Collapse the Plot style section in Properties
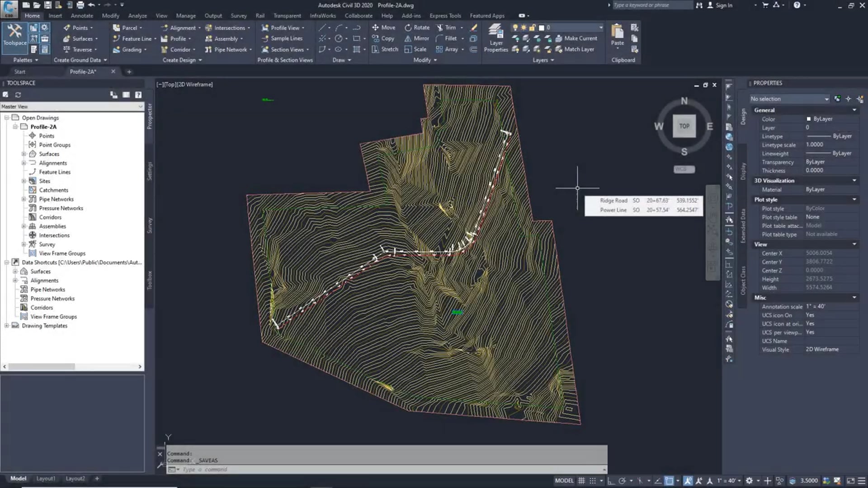The height and width of the screenshot is (488, 868). (854, 199)
